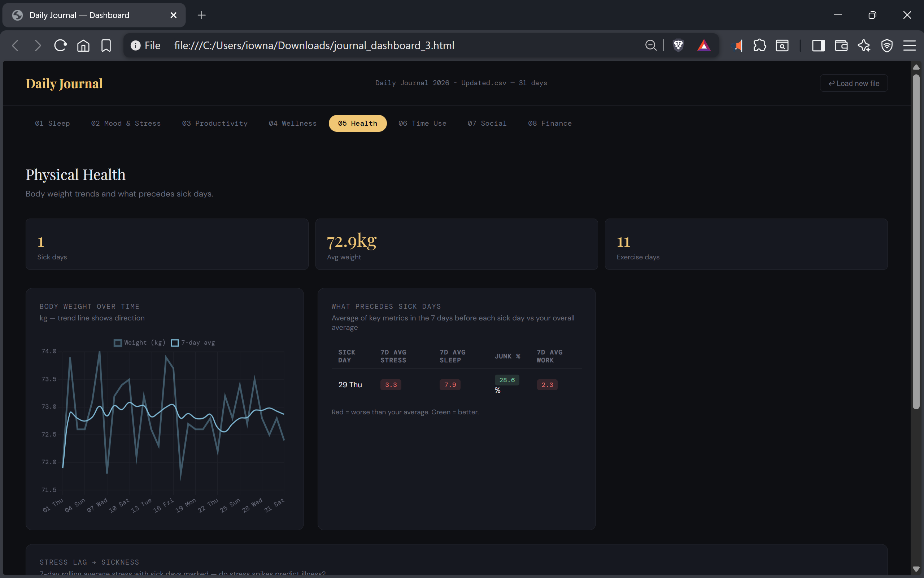Image resolution: width=924 pixels, height=578 pixels.
Task: Click the 28.6 junk percent badge
Action: pos(507,380)
